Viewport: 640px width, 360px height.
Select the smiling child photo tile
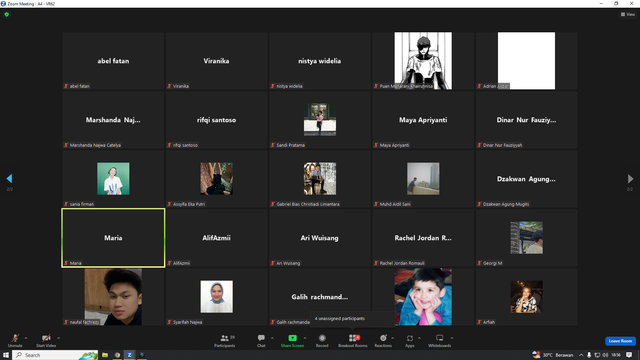pyautogui.click(x=423, y=297)
